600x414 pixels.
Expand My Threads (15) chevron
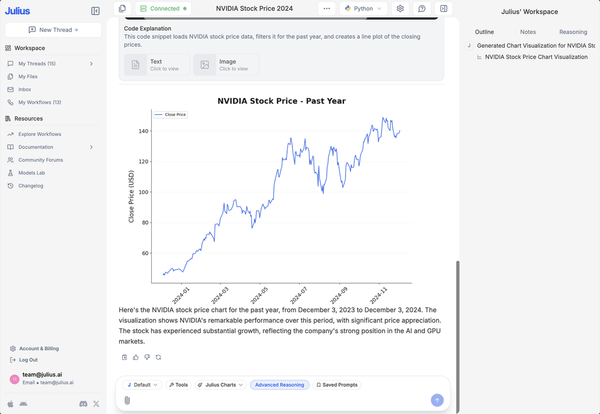pyautogui.click(x=91, y=64)
